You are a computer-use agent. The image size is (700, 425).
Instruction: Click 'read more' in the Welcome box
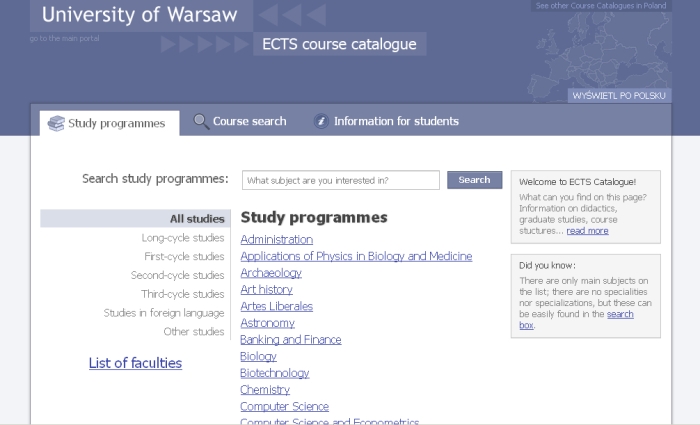(x=588, y=231)
